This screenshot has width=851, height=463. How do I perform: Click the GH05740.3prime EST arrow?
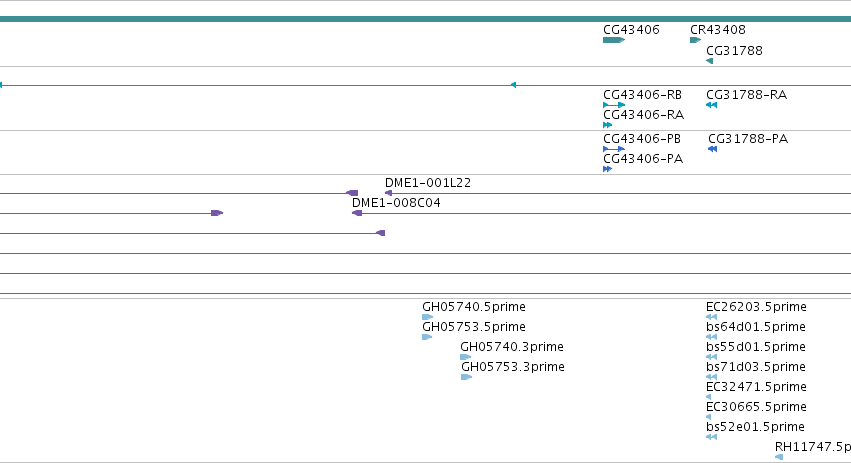[x=466, y=357]
